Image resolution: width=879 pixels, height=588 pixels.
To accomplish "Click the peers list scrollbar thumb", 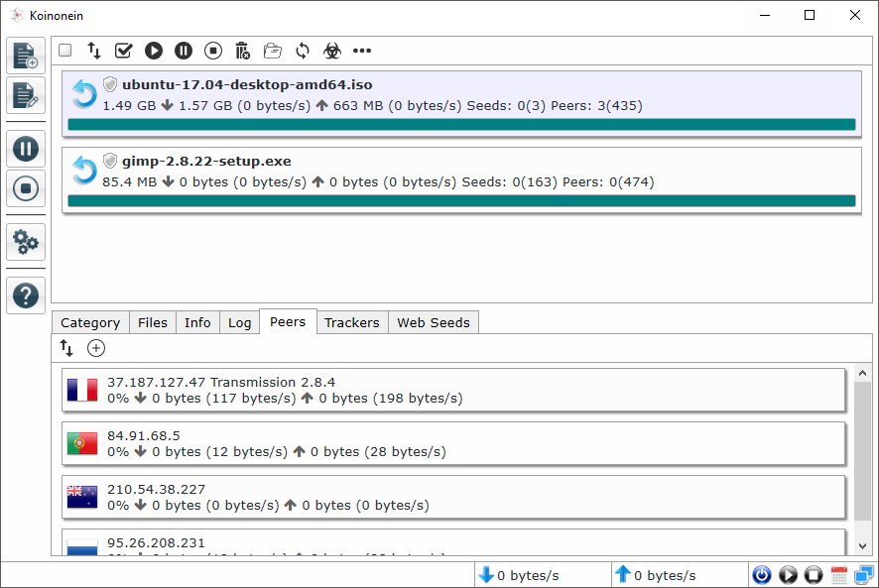I will point(863,451).
